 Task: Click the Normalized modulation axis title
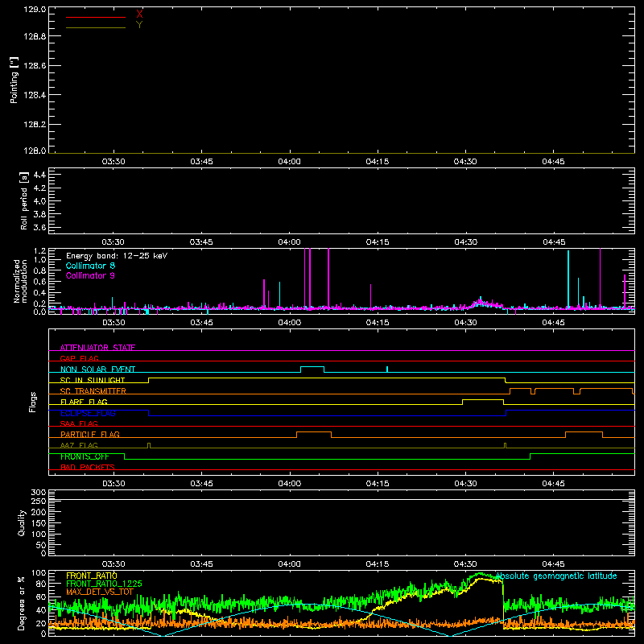coord(21,281)
